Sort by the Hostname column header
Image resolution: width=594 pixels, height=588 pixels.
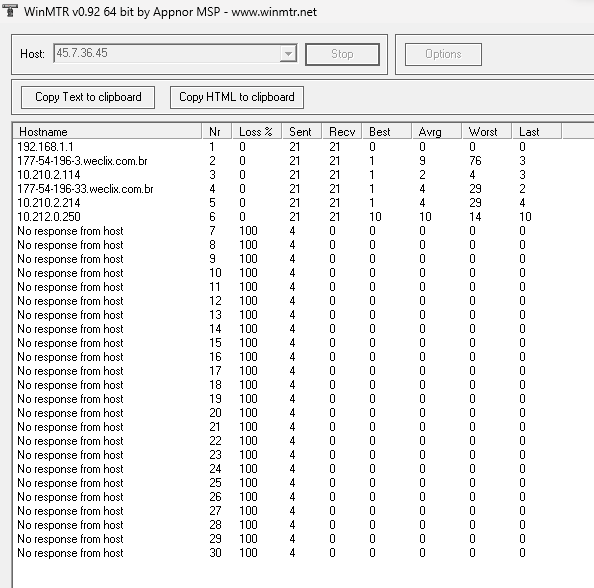(x=108, y=132)
